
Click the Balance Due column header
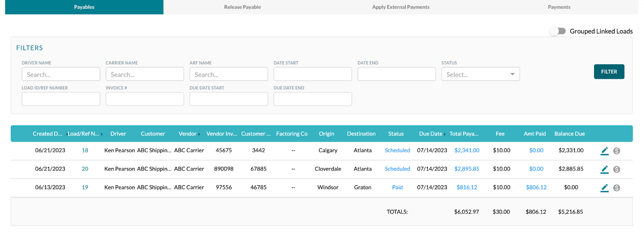pos(570,134)
